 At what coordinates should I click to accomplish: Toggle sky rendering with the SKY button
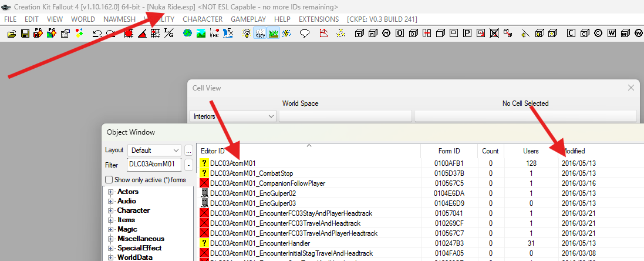pyautogui.click(x=260, y=34)
